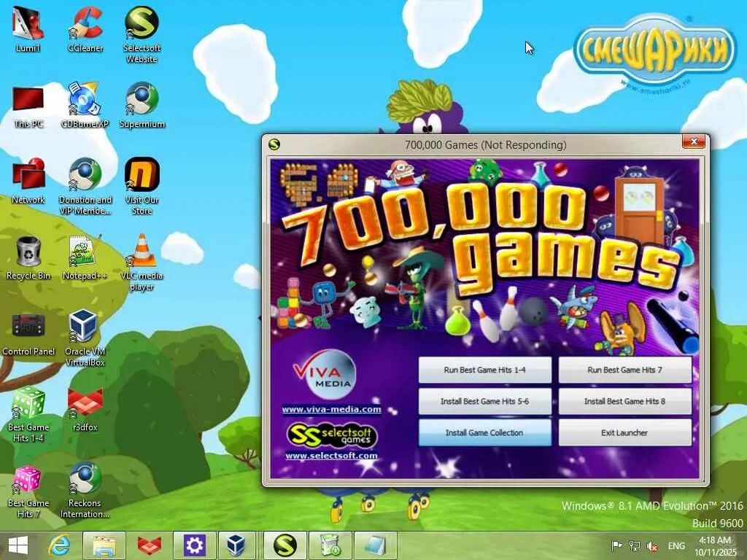The image size is (747, 560).
Task: Click the launcher title bar system icon
Action: tap(274, 144)
